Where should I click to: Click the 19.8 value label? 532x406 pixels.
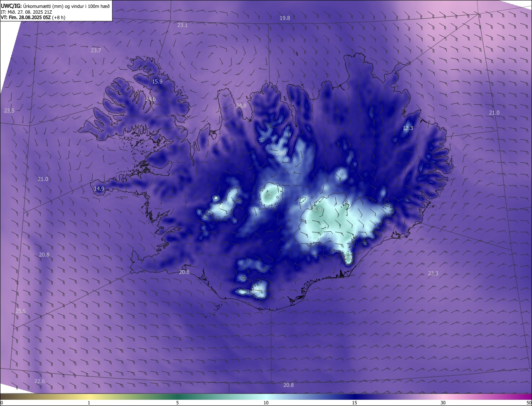(x=285, y=18)
